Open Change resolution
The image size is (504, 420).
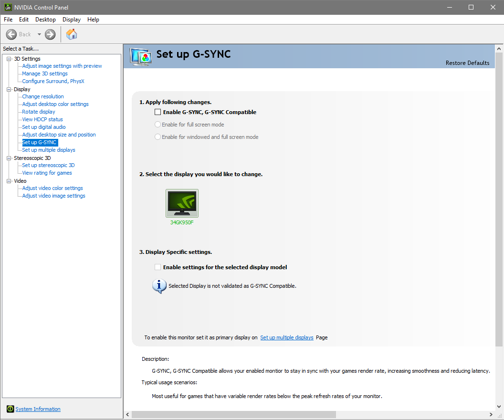pyautogui.click(x=43, y=96)
